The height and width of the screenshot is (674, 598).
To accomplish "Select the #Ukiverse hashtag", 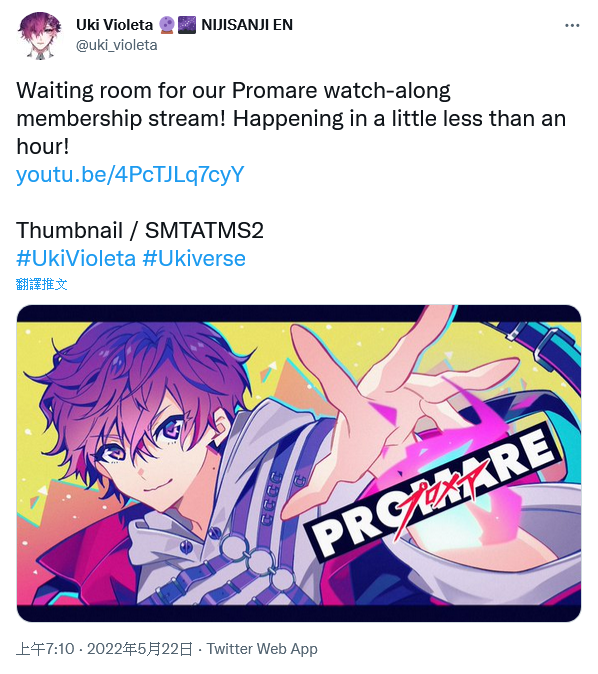I will [x=194, y=258].
